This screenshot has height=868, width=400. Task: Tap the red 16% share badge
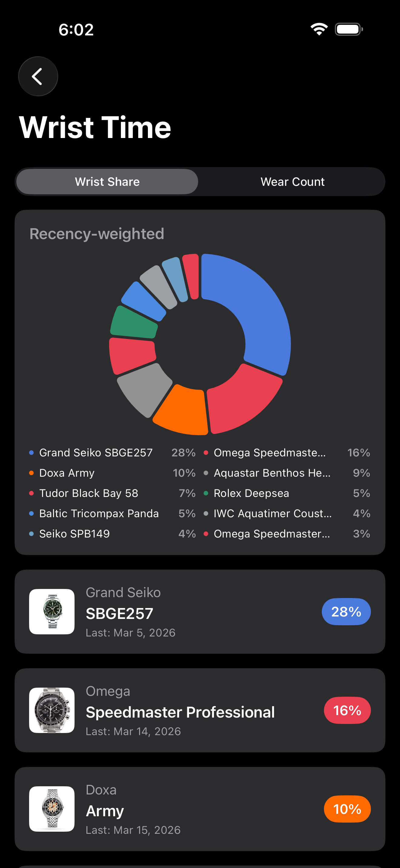coord(347,710)
